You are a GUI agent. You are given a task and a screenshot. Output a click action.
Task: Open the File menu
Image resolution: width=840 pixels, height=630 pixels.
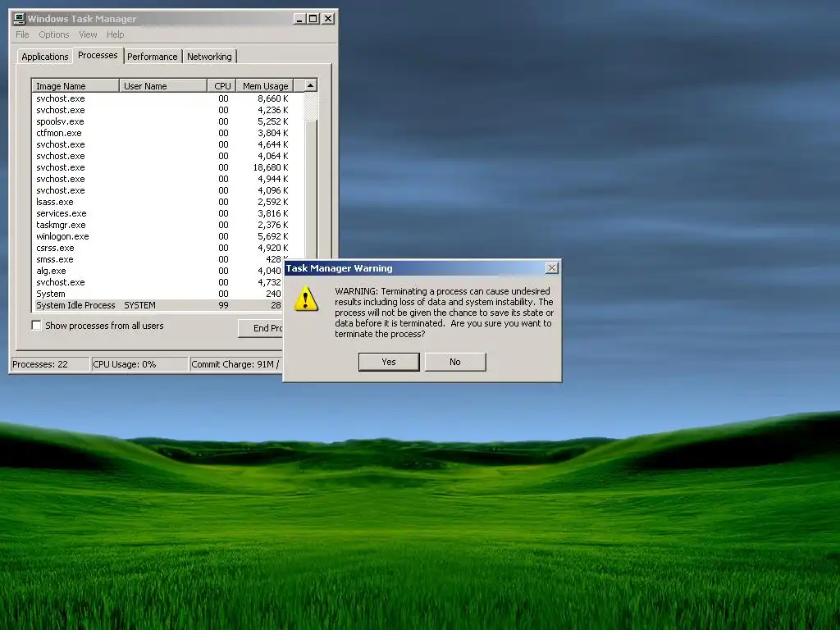(x=22, y=34)
